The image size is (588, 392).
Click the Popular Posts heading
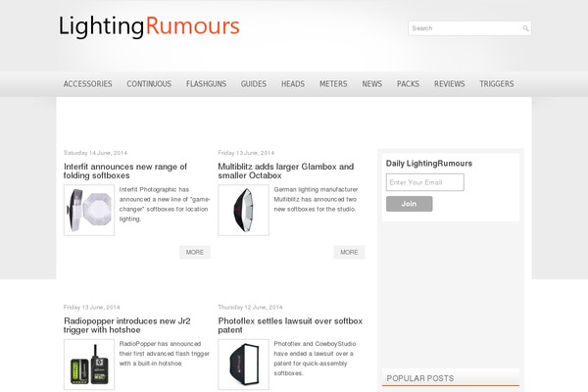420,378
